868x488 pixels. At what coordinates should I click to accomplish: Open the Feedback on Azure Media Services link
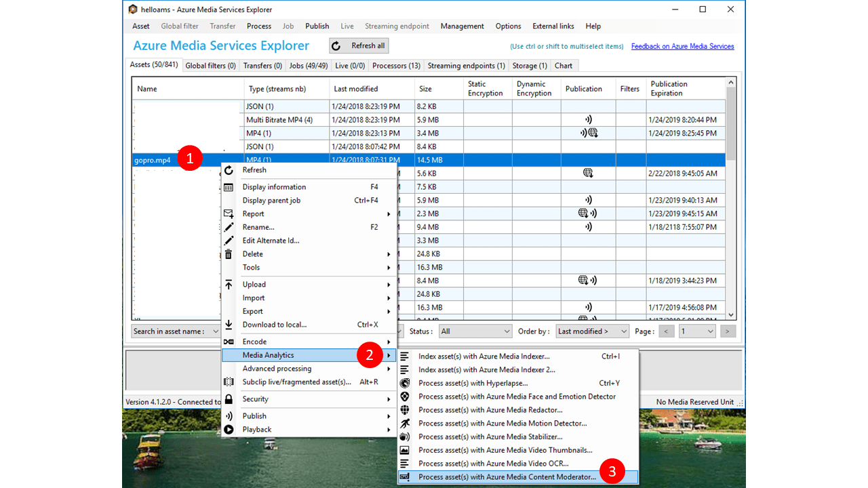pyautogui.click(x=682, y=45)
